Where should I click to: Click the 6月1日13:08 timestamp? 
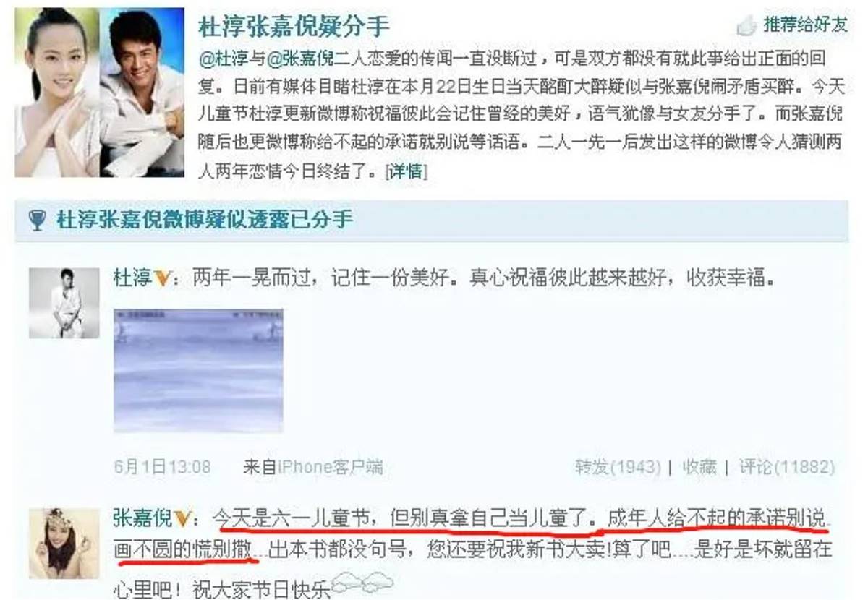tap(162, 467)
